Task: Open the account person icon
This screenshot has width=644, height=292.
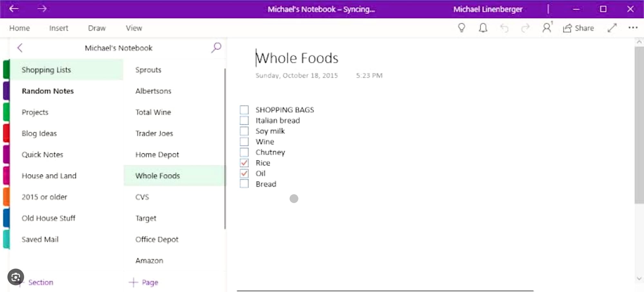Action: coord(547,28)
